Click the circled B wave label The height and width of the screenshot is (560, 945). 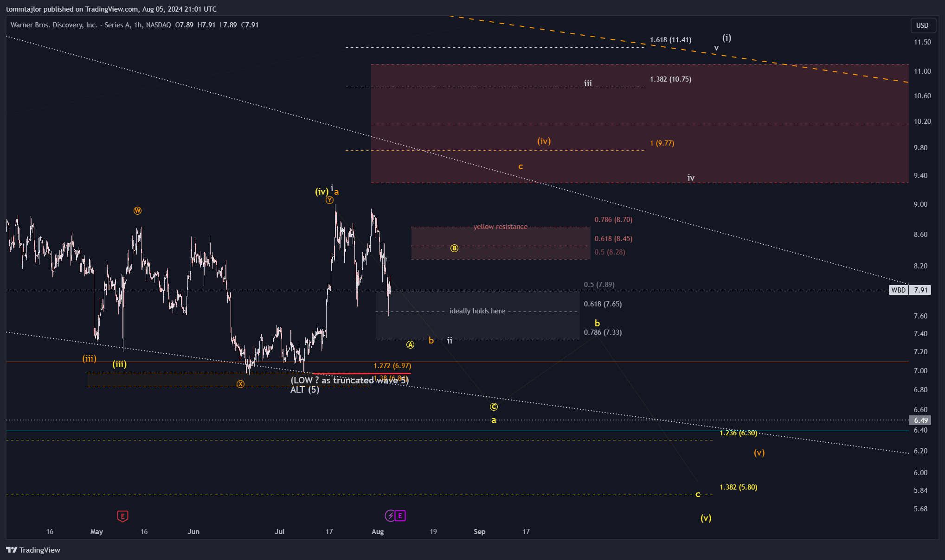tap(454, 248)
